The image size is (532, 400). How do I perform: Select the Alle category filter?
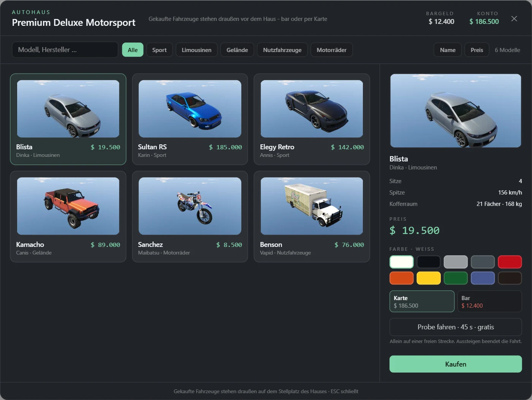tap(133, 50)
